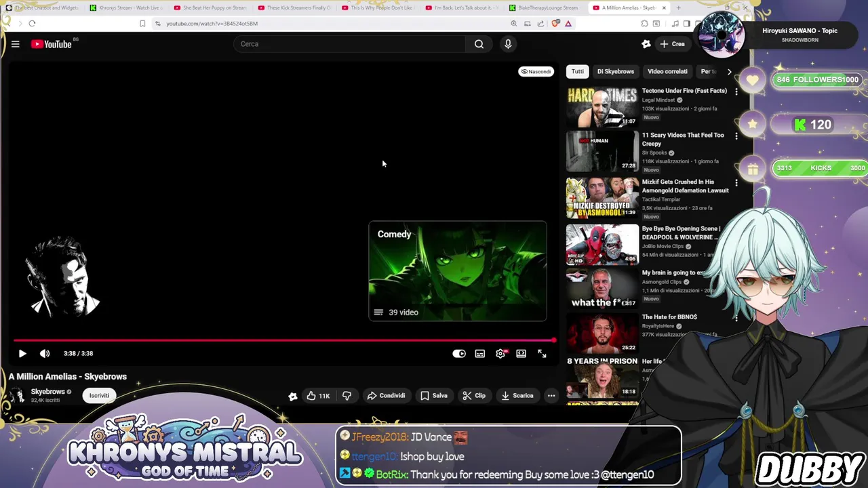Start voice search with microphone icon
868x488 pixels.
(508, 44)
